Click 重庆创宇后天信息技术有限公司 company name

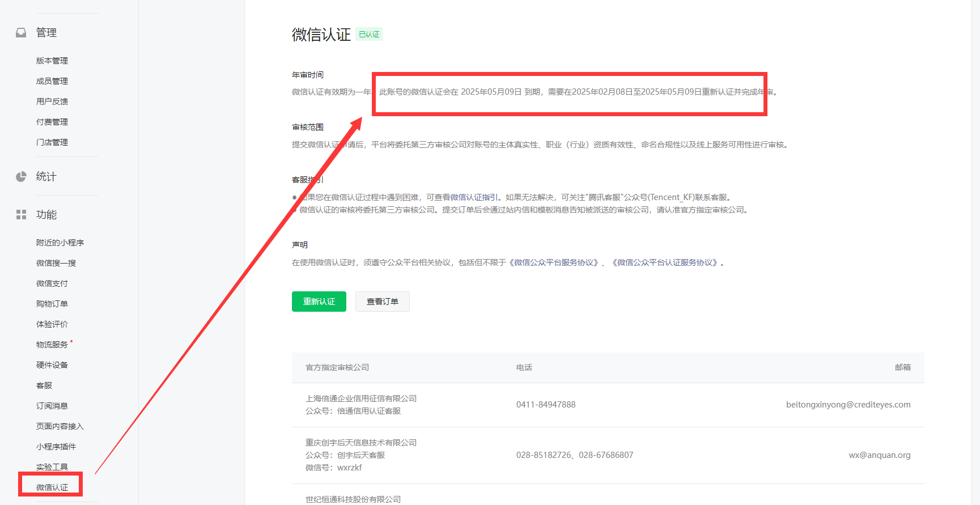point(361,443)
